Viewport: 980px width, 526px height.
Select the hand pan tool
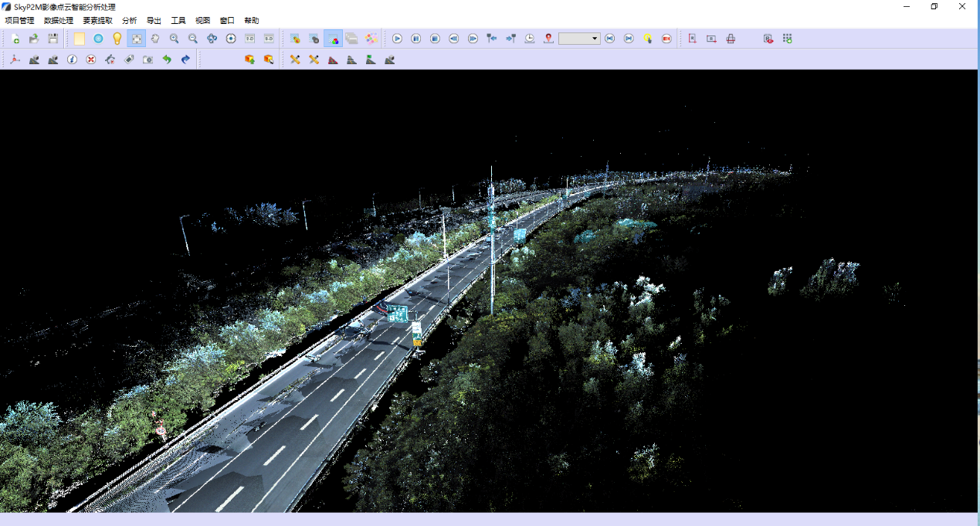155,39
